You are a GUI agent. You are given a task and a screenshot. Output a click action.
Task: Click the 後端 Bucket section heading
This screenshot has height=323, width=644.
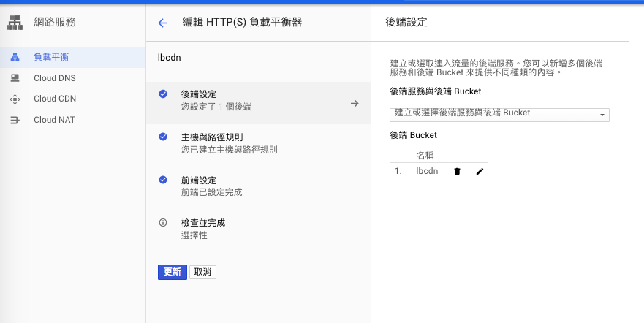click(x=413, y=135)
